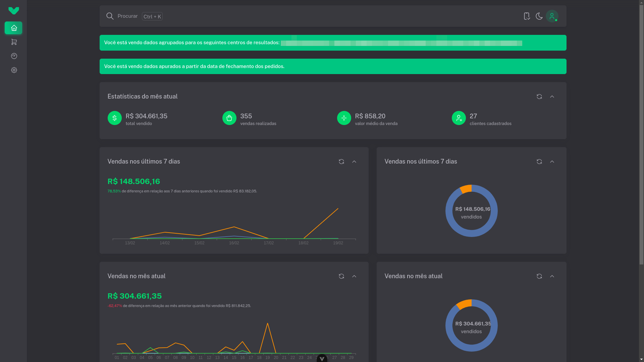Image resolution: width=644 pixels, height=362 pixels.
Task: Click the orange segment of the 7-day donut
Action: tap(466, 189)
